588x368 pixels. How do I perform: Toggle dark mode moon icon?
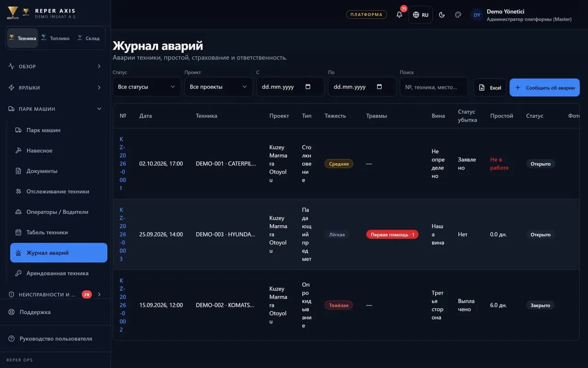tap(442, 15)
